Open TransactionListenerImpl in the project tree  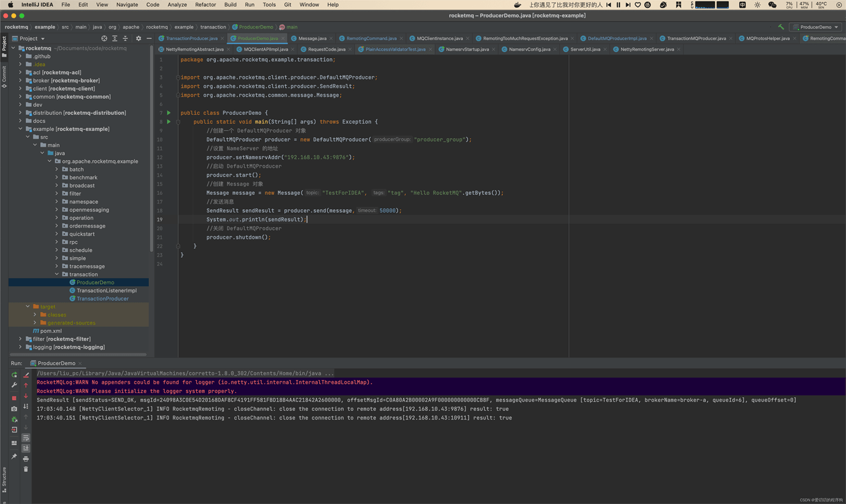point(106,291)
